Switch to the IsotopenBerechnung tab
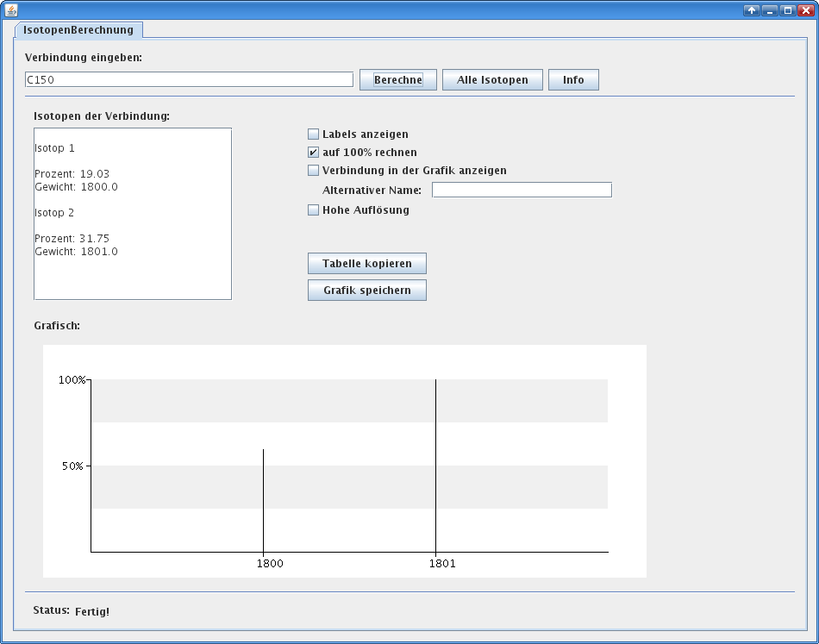The width and height of the screenshot is (819, 644). 78,30
